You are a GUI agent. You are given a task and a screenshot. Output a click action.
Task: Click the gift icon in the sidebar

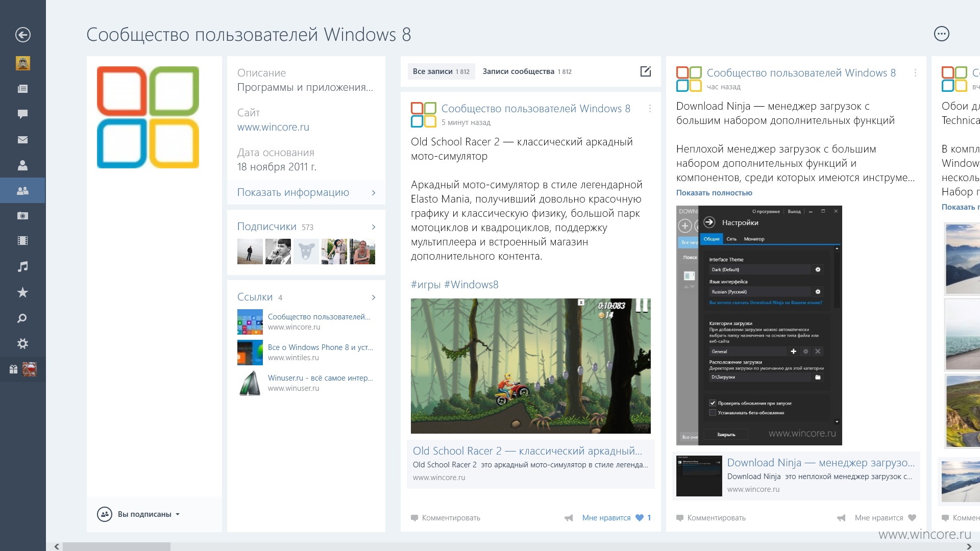(13, 369)
